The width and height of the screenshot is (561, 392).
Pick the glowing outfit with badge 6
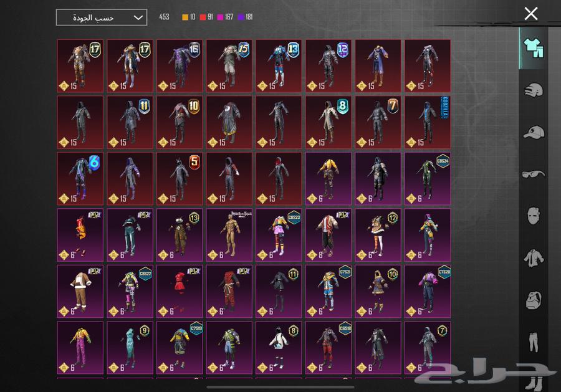click(x=80, y=178)
